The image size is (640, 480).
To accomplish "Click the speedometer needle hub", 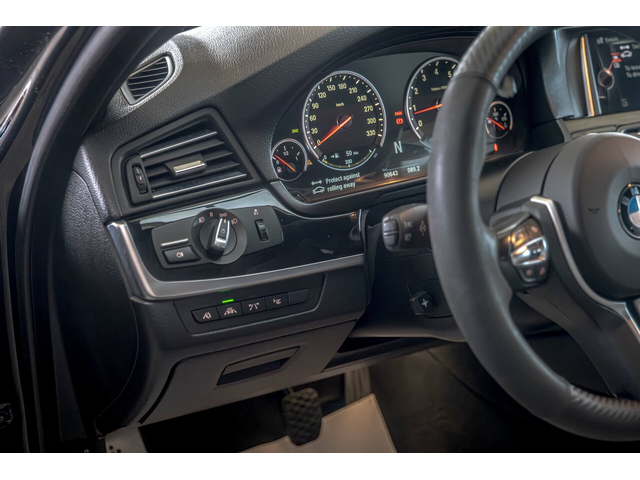I will pos(344,121).
